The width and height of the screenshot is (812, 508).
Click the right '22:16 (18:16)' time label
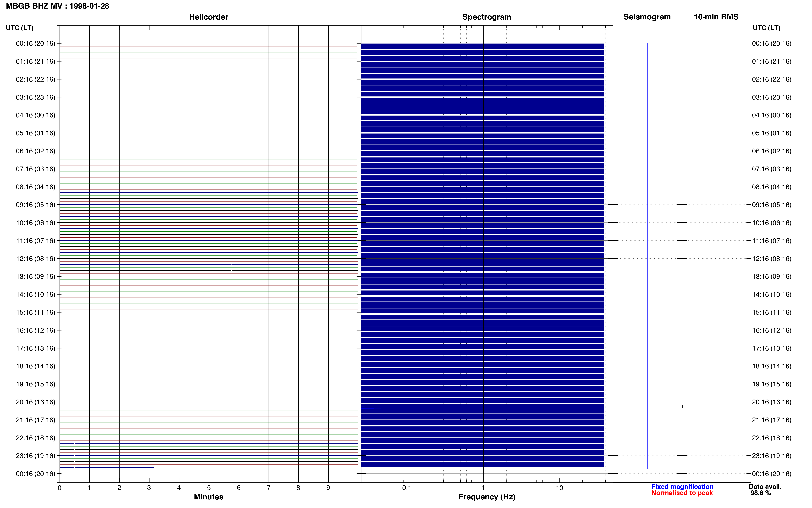pyautogui.click(x=771, y=438)
